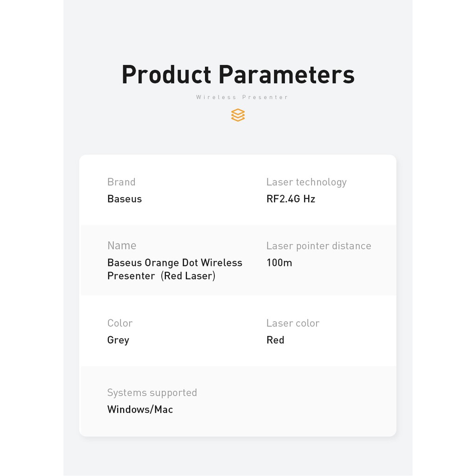Select the "Windows/Mac" value
This screenshot has width=476, height=476.
[x=140, y=410]
